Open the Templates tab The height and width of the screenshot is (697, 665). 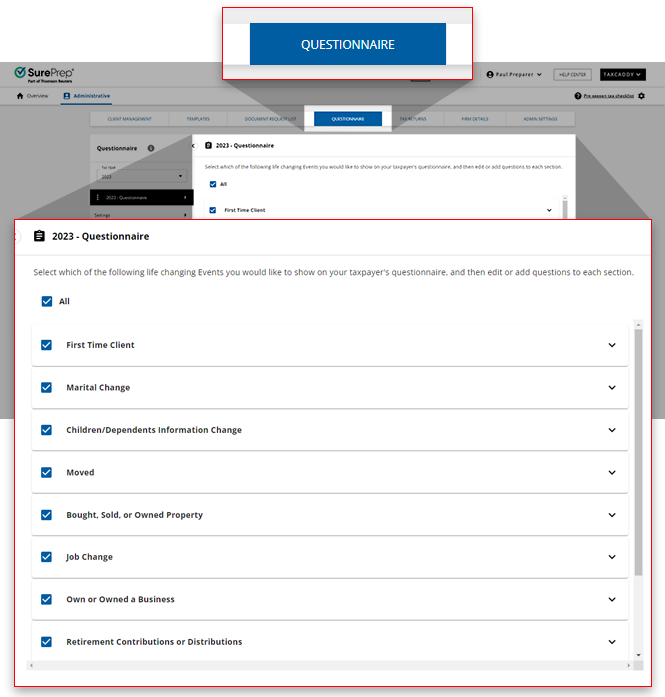198,119
